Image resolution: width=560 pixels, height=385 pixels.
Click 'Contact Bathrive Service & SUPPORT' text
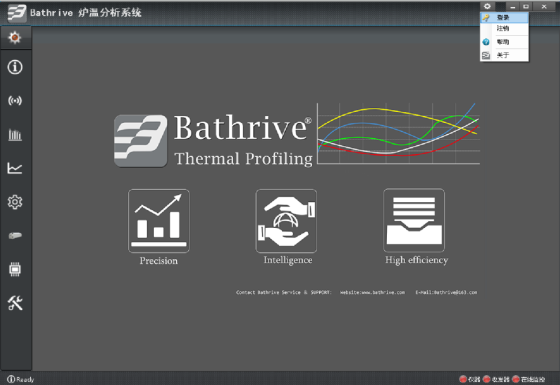(x=283, y=292)
